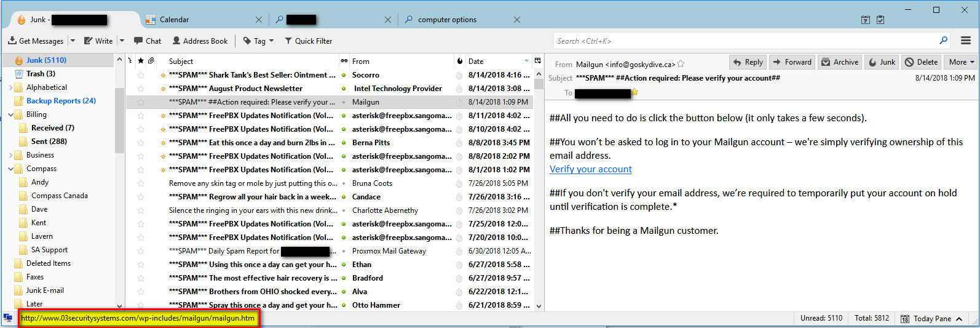
Task: Sort by read status column header
Action: (x=344, y=61)
